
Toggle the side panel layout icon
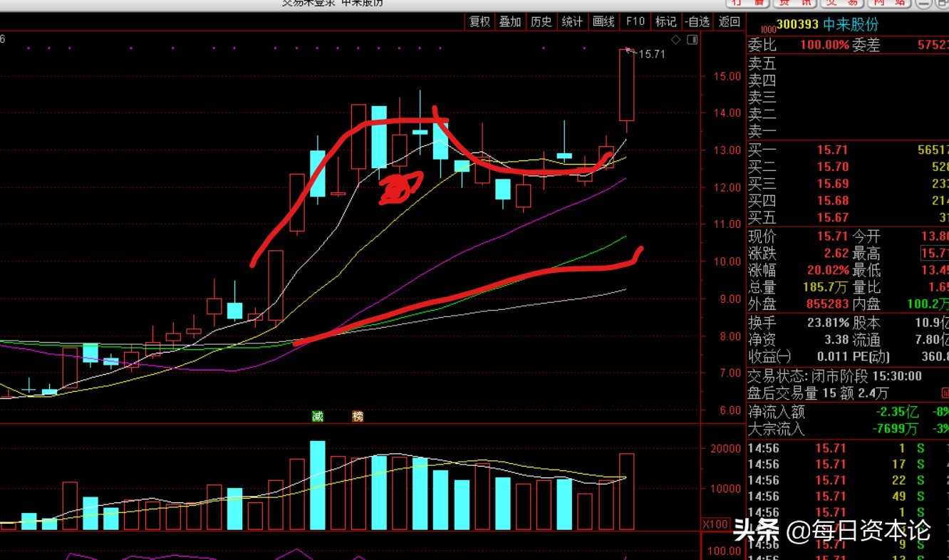point(692,40)
